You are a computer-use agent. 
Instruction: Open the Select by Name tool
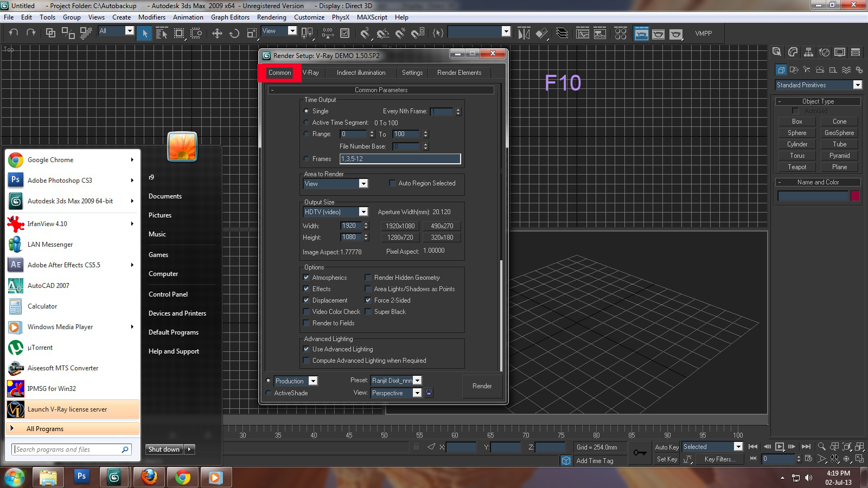tap(162, 34)
